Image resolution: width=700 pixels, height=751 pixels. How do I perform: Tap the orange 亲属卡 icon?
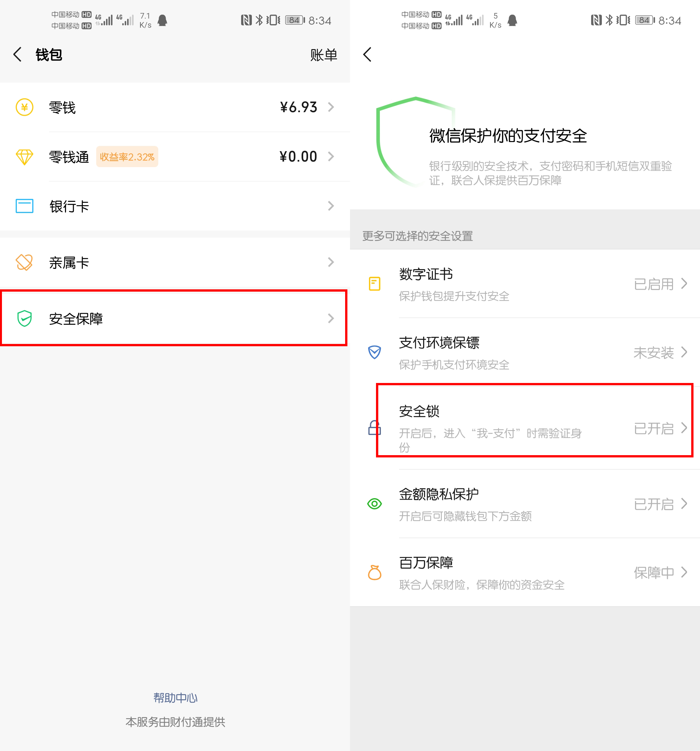click(x=25, y=263)
